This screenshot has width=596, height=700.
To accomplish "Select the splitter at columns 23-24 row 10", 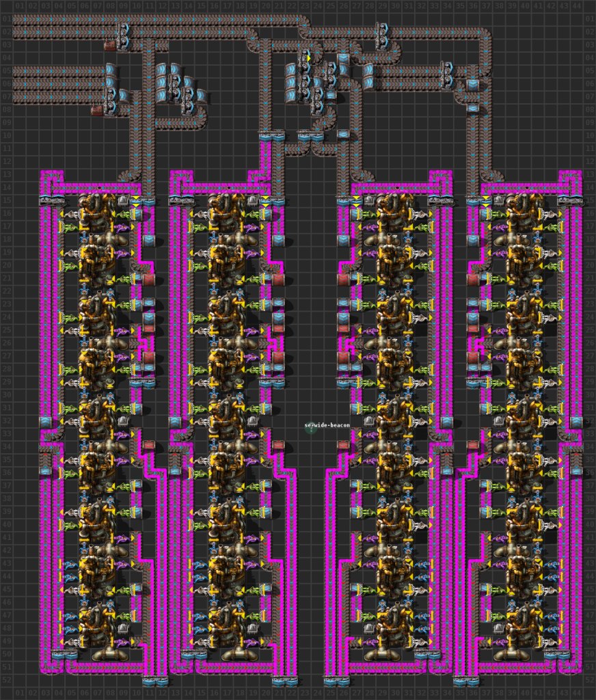I will pyautogui.click(x=311, y=136).
